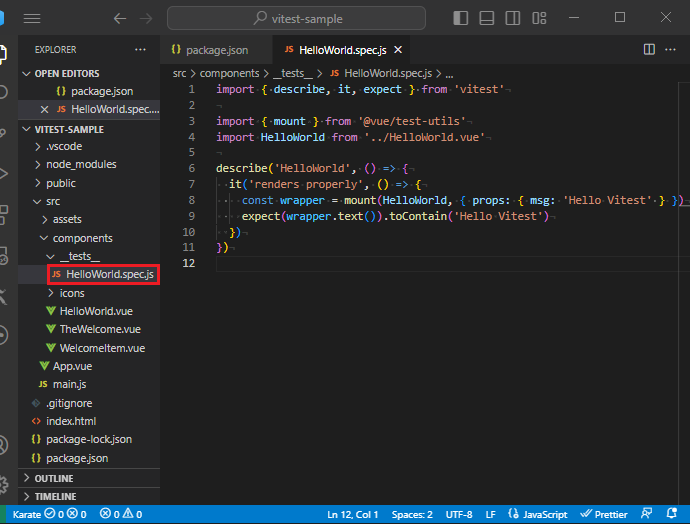Click Ln 12, Col 1 go-to-line indicator

(x=352, y=514)
